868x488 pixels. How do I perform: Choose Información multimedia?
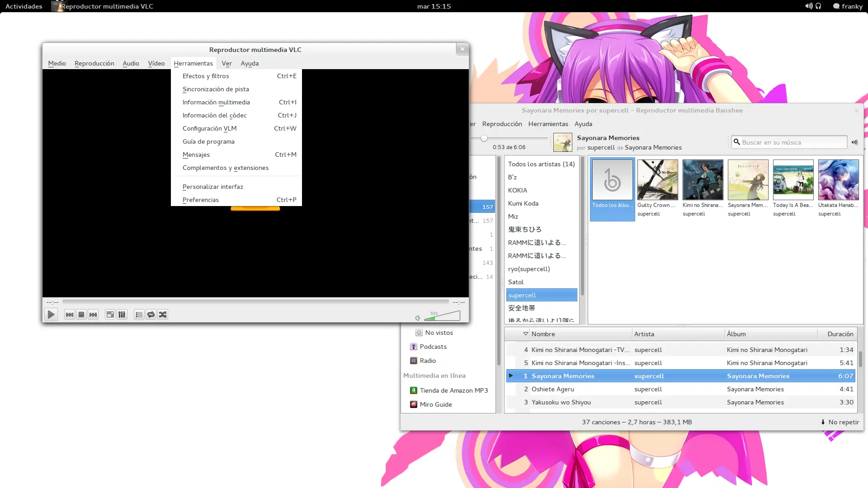(236, 102)
